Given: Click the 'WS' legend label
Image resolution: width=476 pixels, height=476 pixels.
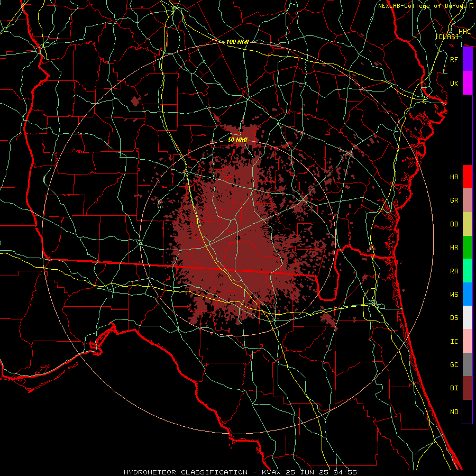Looking at the screenshot, I should pyautogui.click(x=454, y=295).
